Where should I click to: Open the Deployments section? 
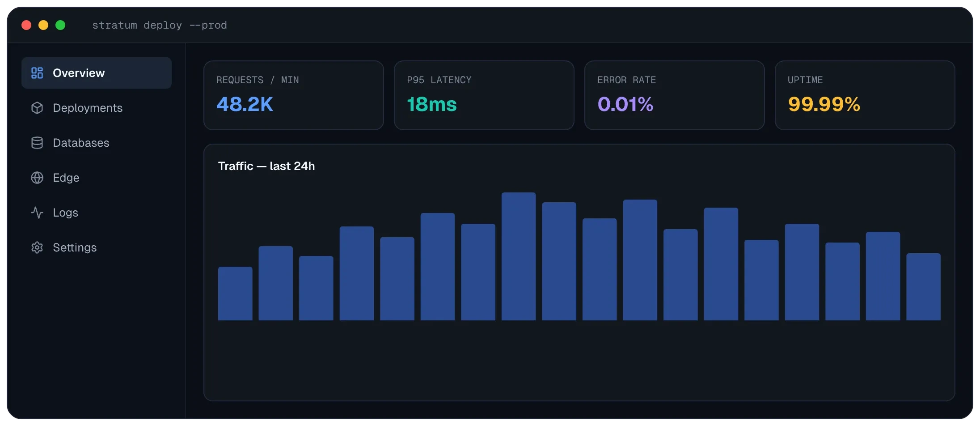click(97, 108)
